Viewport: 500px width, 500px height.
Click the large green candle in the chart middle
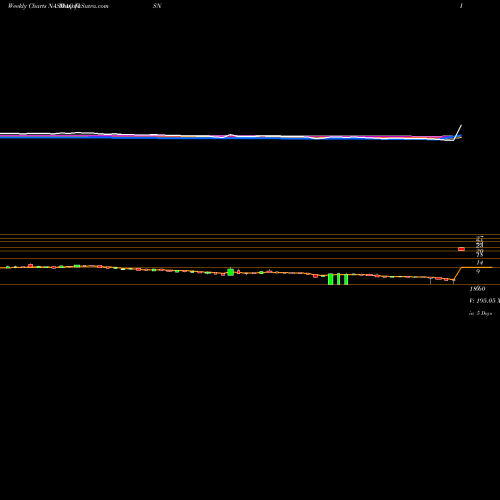(230, 272)
